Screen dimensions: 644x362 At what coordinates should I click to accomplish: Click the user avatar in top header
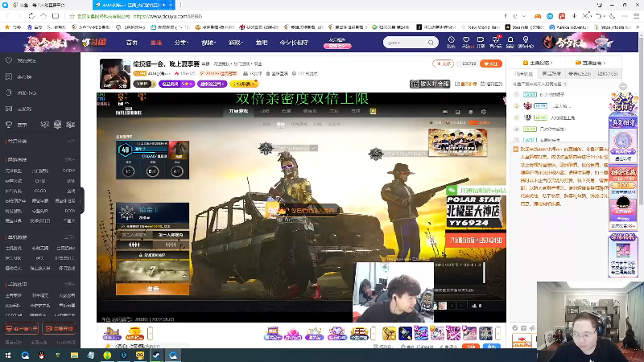548,42
